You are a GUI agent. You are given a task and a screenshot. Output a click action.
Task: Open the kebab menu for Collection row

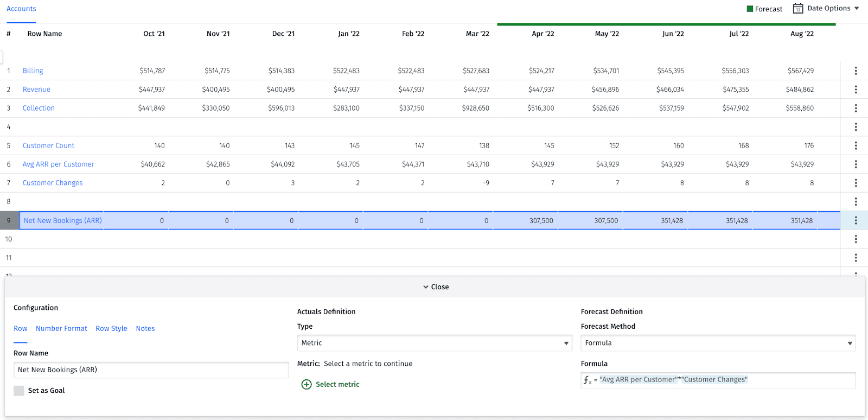[x=856, y=108]
